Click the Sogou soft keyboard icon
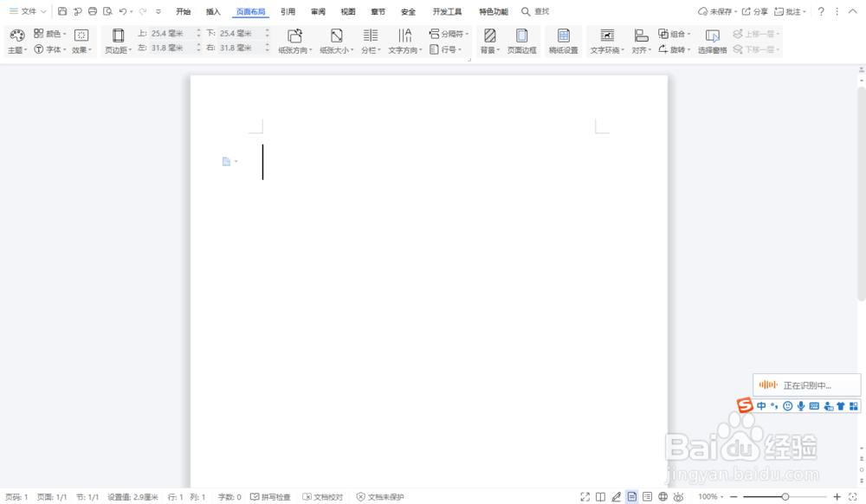 click(814, 406)
